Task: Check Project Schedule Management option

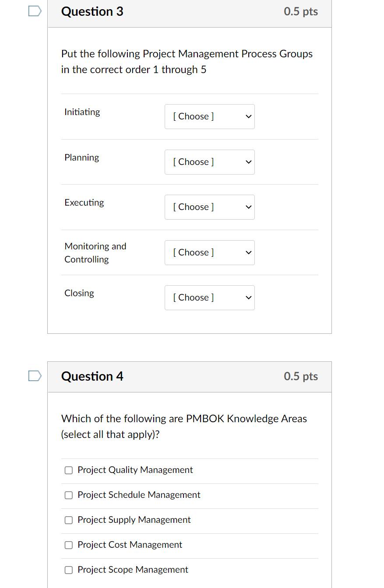Action: pyautogui.click(x=69, y=495)
